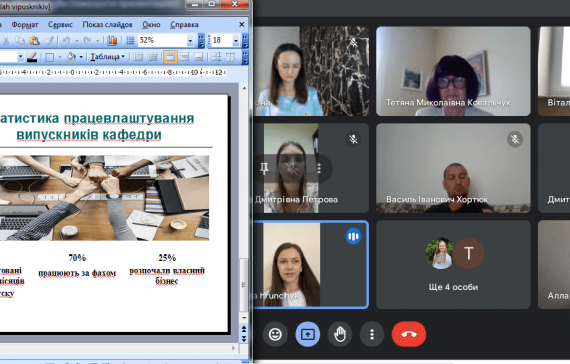Toggle the present screen button
This screenshot has height=364, width=570.
click(x=308, y=334)
